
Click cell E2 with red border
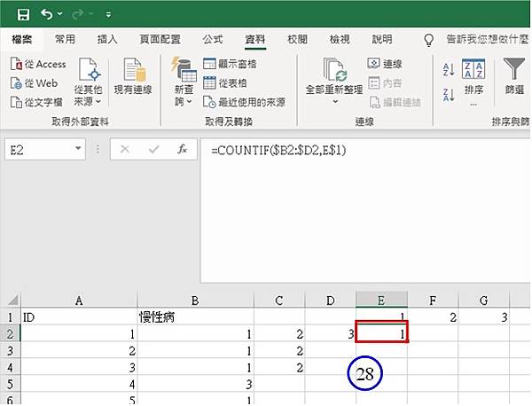[x=381, y=332]
